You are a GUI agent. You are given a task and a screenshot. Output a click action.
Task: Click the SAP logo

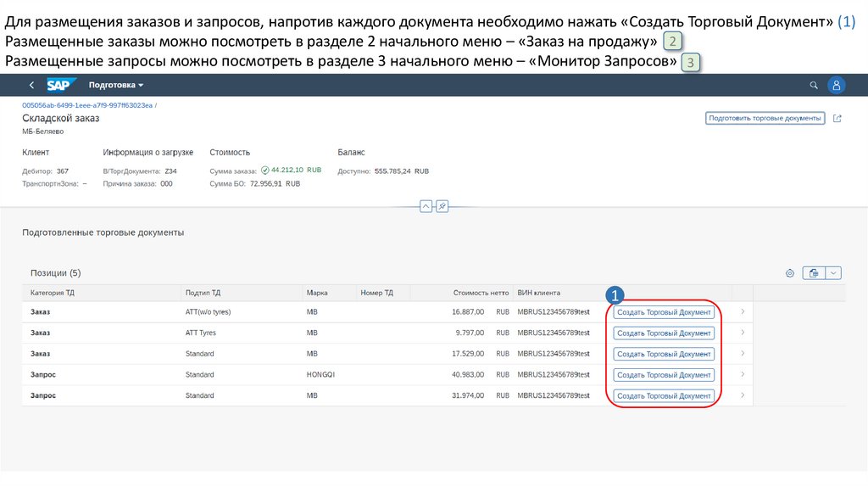click(62, 85)
